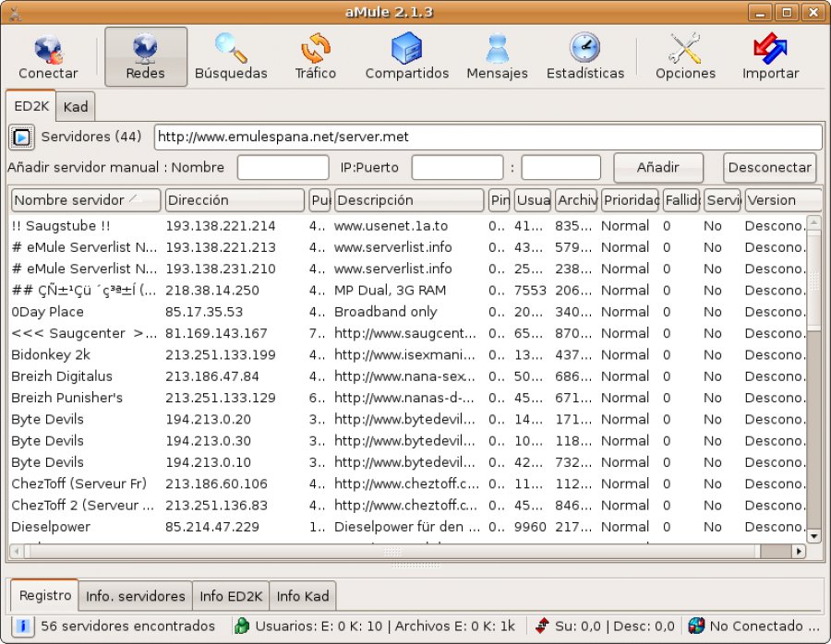Click the 'No Conectado' status text
831x644 pixels.
tap(765, 626)
